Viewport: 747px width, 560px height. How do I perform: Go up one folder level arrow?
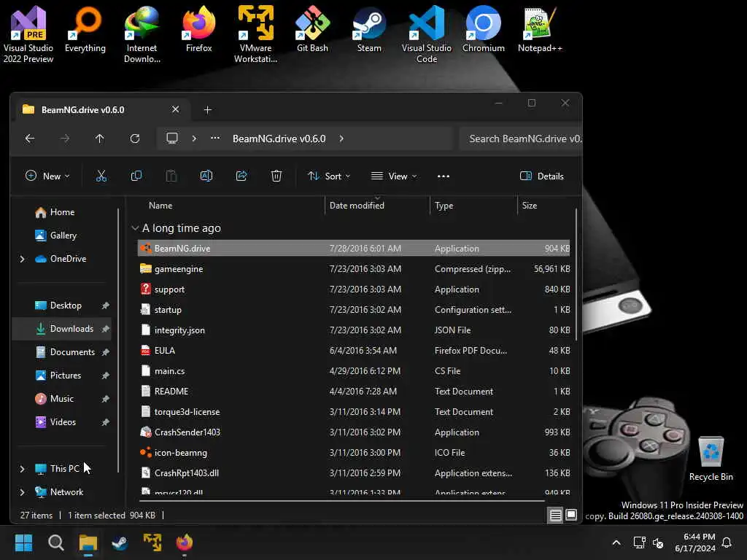99,139
